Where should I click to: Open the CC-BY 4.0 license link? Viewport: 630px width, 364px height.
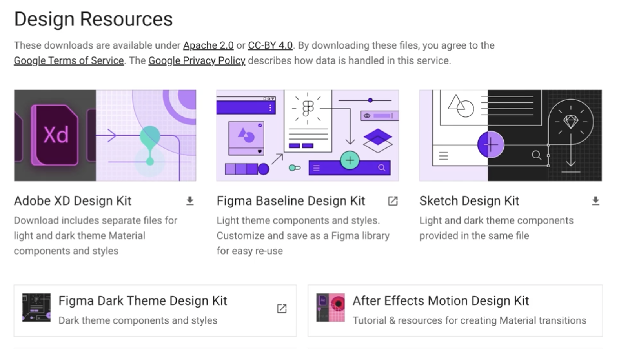[270, 45]
